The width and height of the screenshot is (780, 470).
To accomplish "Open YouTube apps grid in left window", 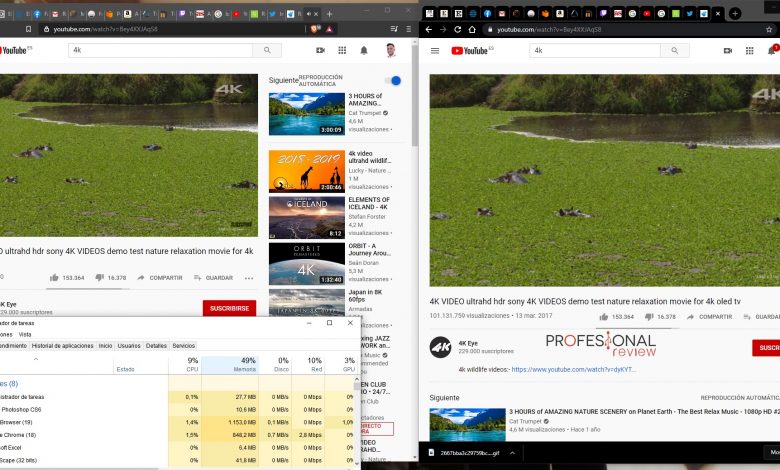I will point(342,50).
